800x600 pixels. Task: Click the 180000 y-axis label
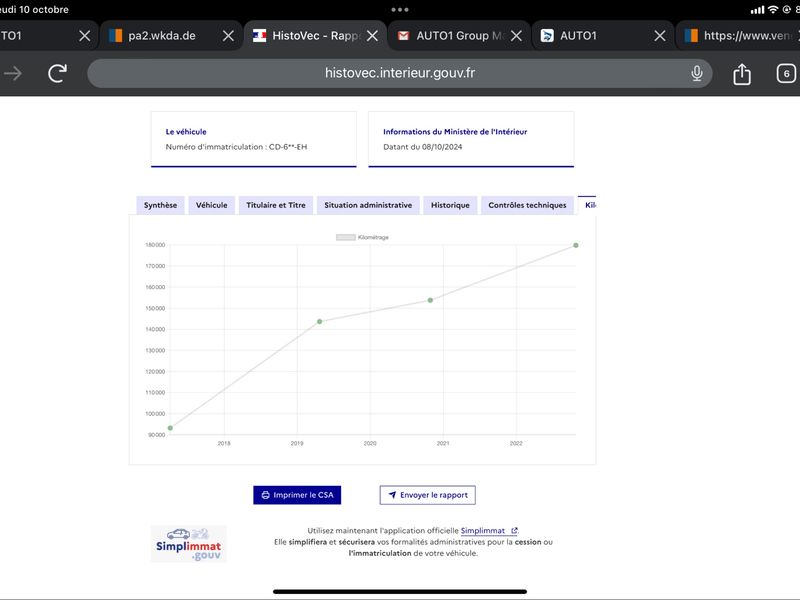coord(155,245)
